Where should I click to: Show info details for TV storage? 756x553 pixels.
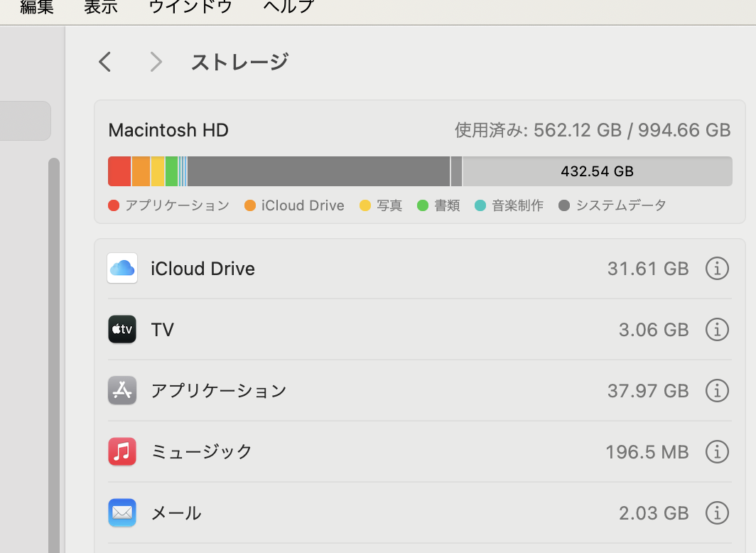717,330
